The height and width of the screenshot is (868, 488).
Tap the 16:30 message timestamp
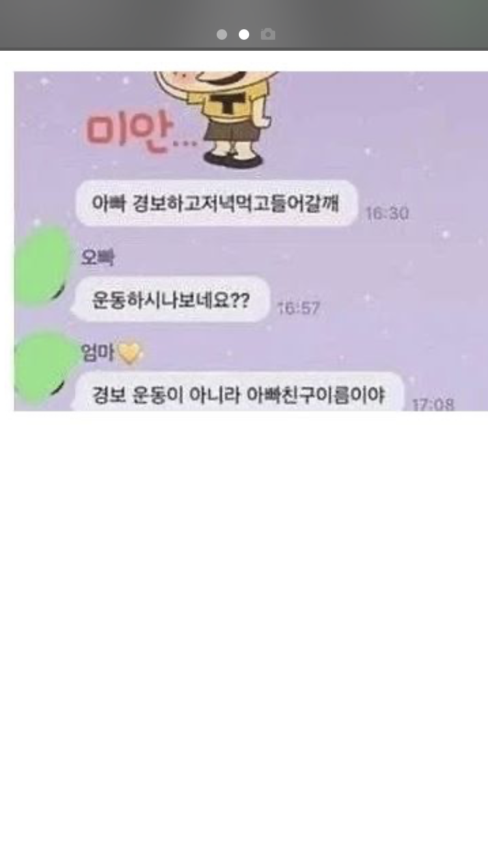coord(387,213)
